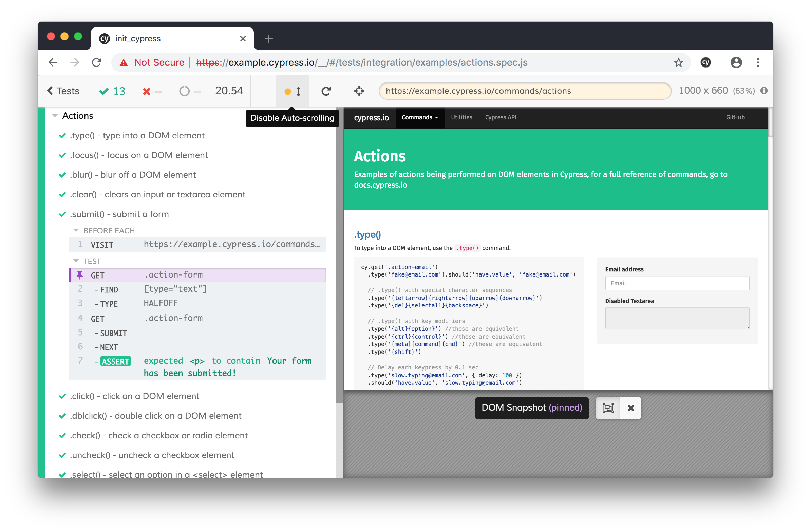Click the address bar URL
The width and height of the screenshot is (811, 532).
coord(362,63)
